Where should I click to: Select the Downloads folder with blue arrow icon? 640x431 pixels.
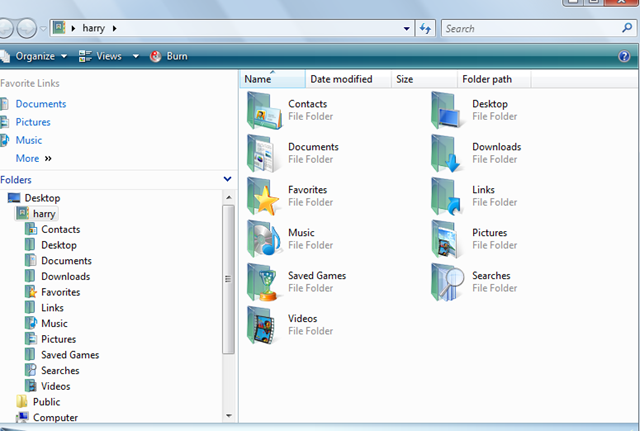coord(448,153)
